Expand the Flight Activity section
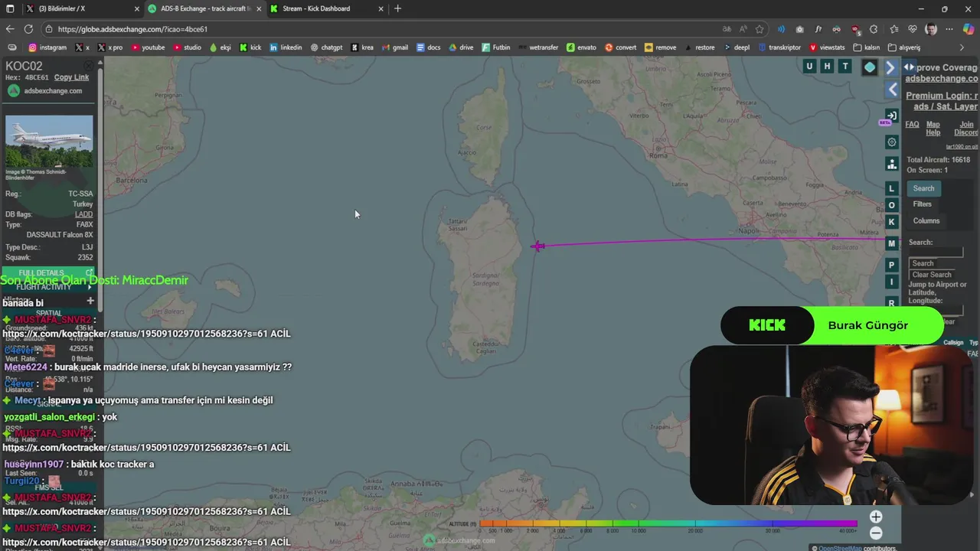980x551 pixels. coord(47,287)
